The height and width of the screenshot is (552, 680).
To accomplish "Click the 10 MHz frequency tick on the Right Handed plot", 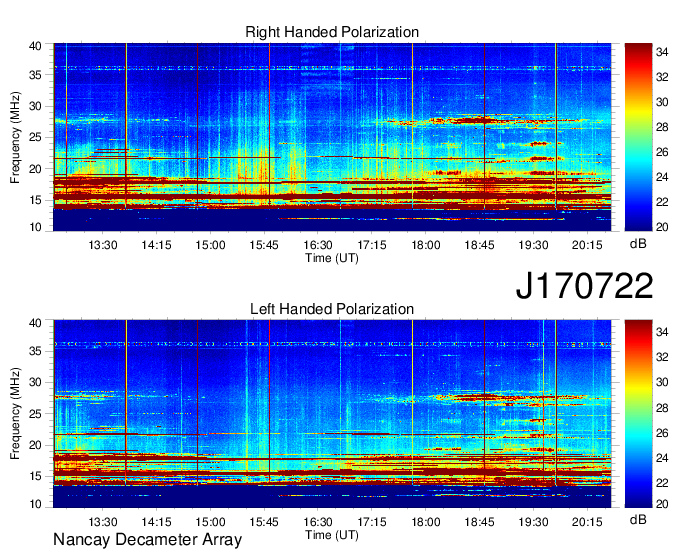I will point(35,227).
